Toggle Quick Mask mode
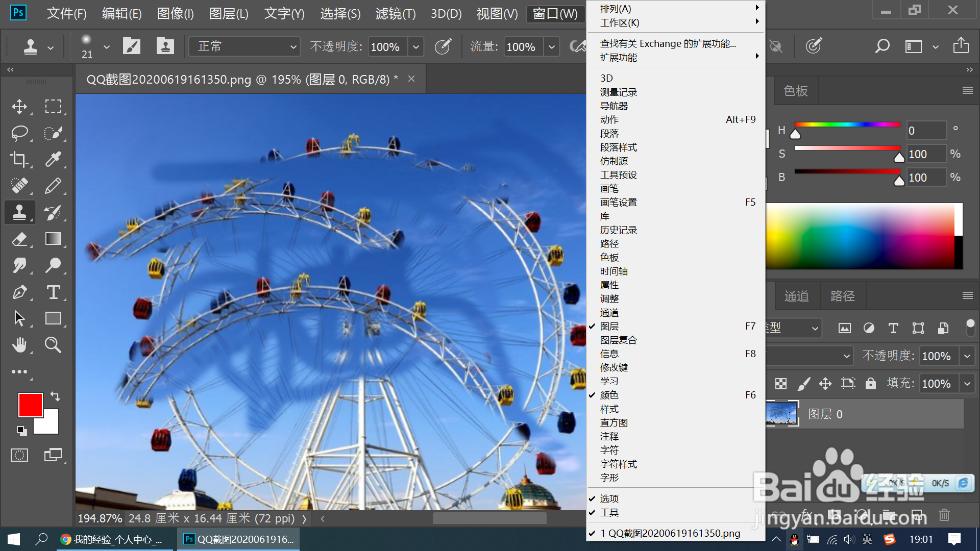Image resolution: width=980 pixels, height=551 pixels. 19,455
